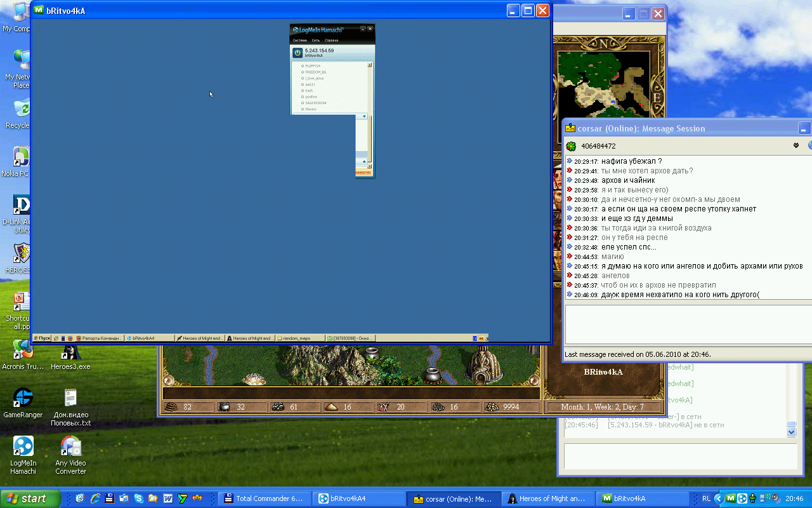
Task: Open the Система menu in Hamachi
Action: (299, 41)
